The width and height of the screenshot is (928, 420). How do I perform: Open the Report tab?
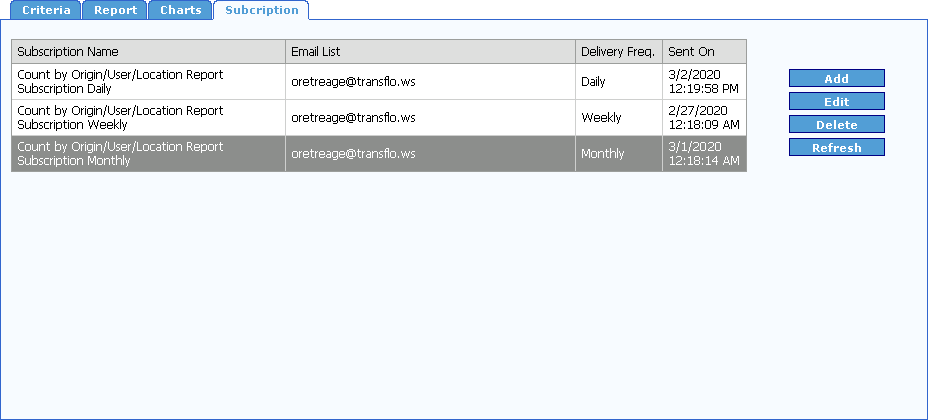coord(115,11)
